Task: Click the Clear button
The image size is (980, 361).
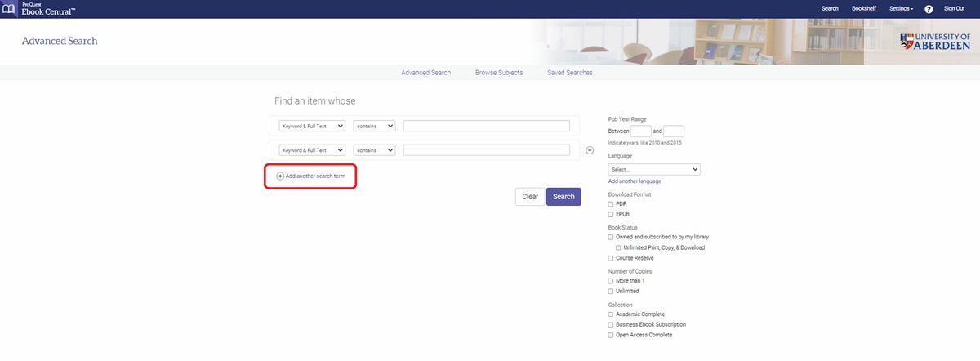Action: (530, 196)
